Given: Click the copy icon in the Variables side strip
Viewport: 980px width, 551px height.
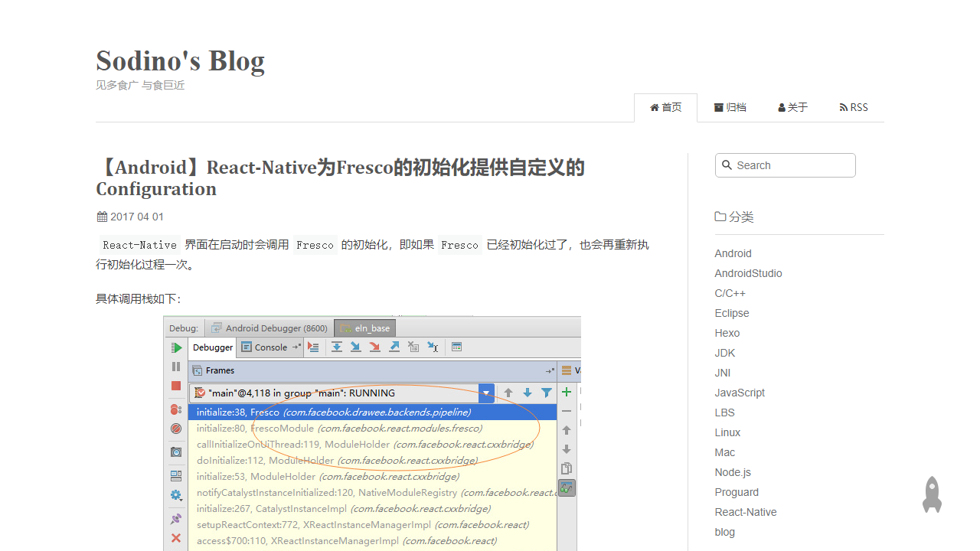Looking at the screenshot, I should [x=567, y=468].
